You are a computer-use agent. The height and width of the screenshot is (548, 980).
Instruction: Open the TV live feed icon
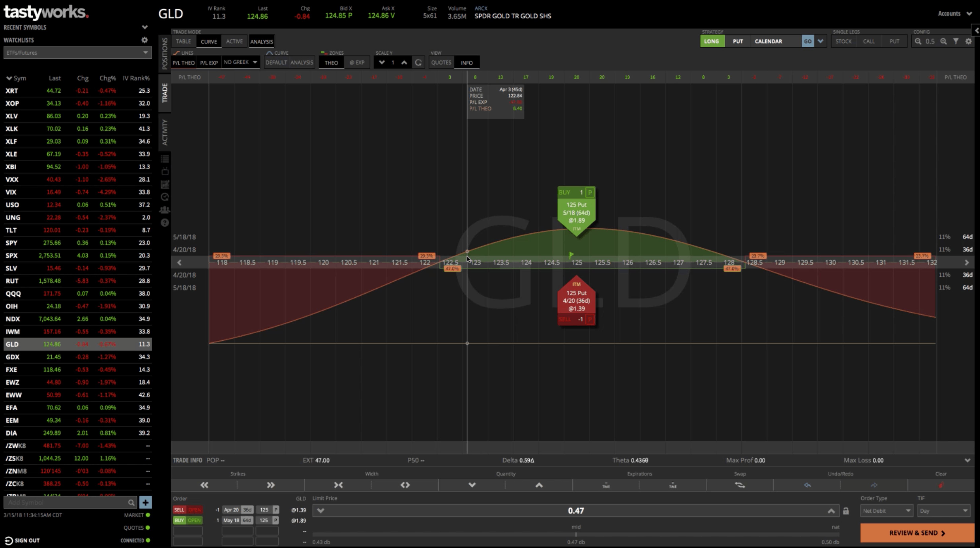coord(165,171)
